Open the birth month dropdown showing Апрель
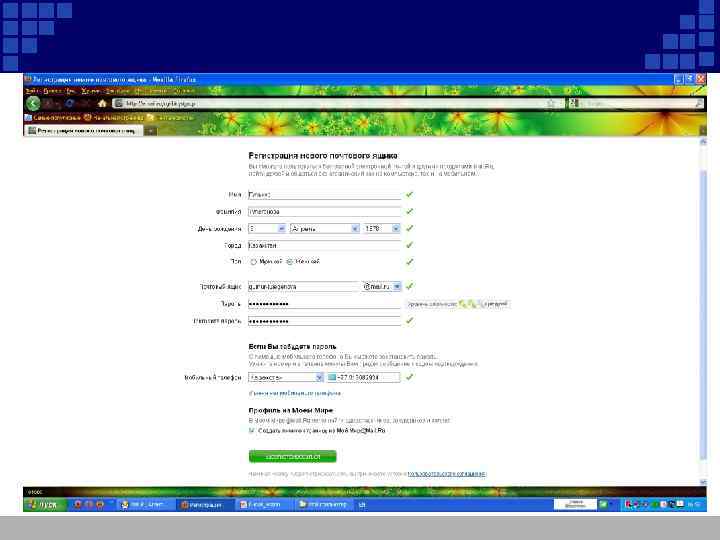The height and width of the screenshot is (540, 720). tap(325, 228)
